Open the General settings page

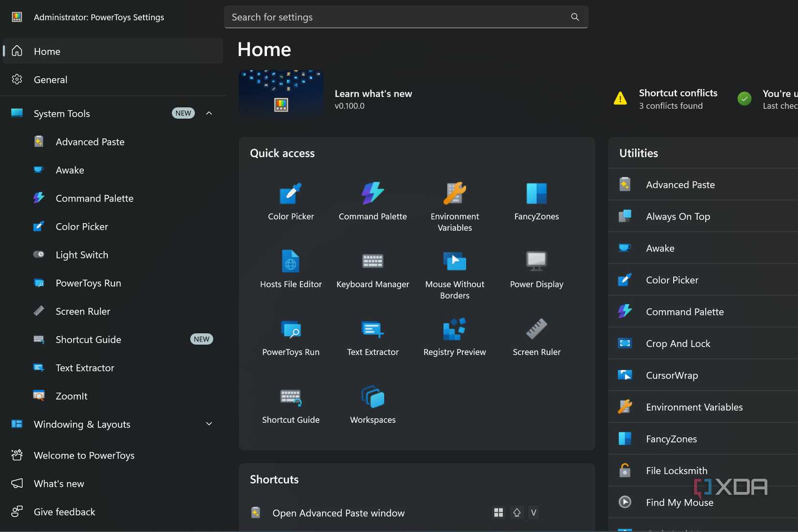(113, 79)
